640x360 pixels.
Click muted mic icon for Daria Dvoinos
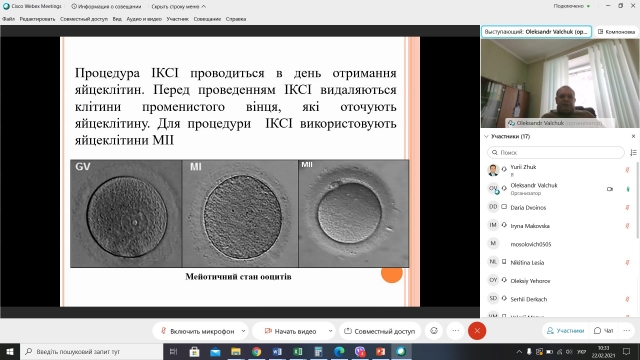click(x=627, y=207)
